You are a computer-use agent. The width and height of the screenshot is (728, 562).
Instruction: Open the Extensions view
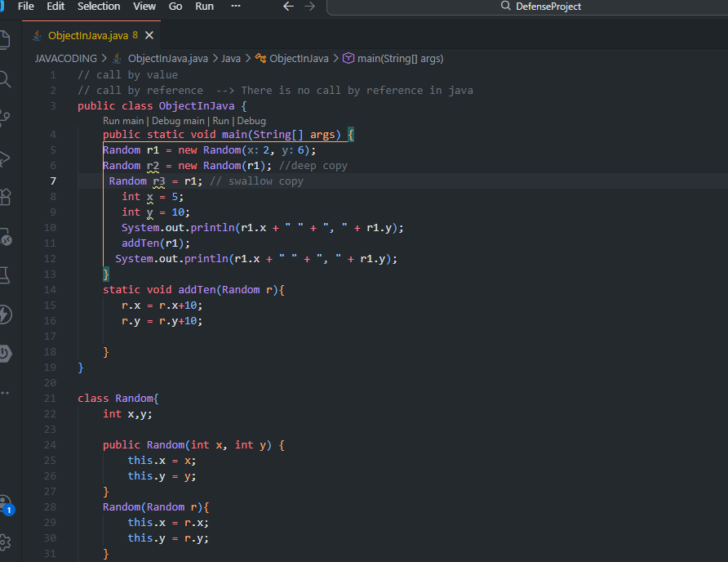(5, 197)
